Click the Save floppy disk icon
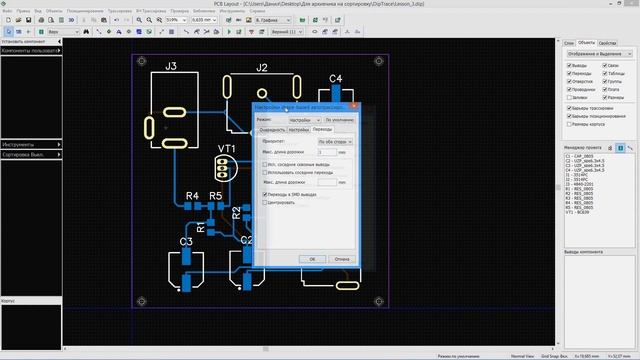This screenshot has width=640, height=360. (x=28, y=20)
